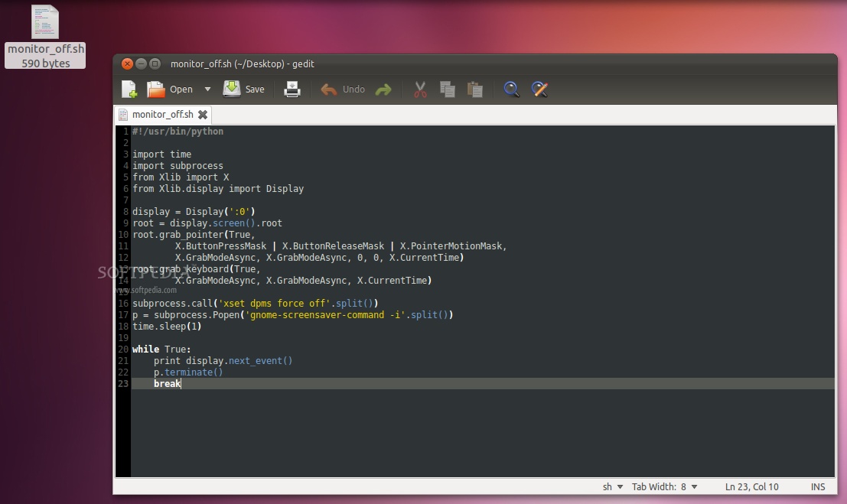Paste from the clipboard

(x=475, y=89)
